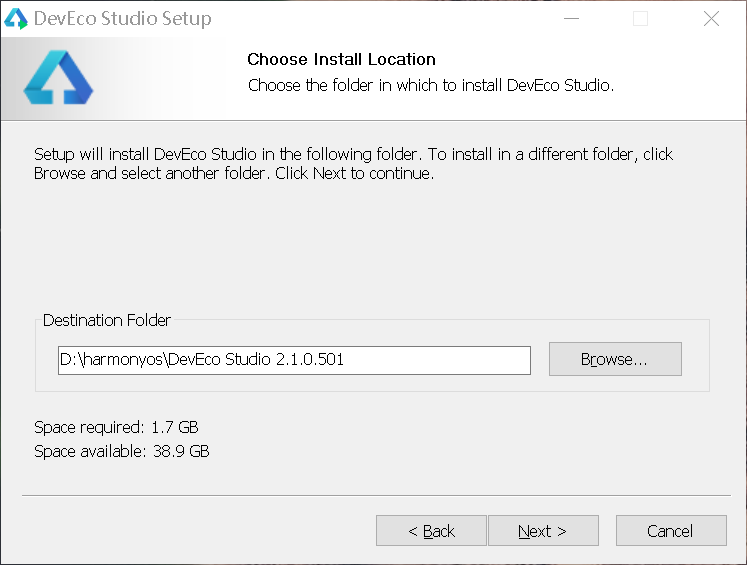The width and height of the screenshot is (747, 565).
Task: Minimize the DevEco Studio Setup window
Action: [x=571, y=19]
